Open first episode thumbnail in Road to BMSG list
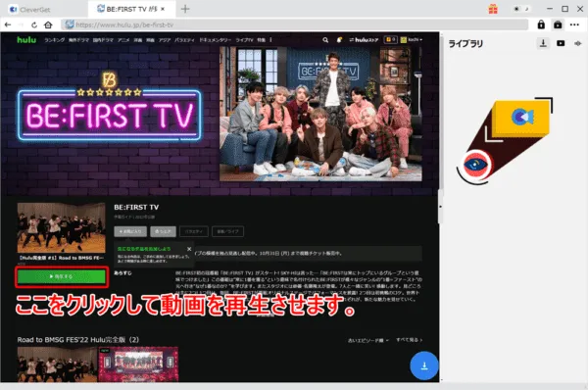The image size is (588, 390). (x=57, y=365)
